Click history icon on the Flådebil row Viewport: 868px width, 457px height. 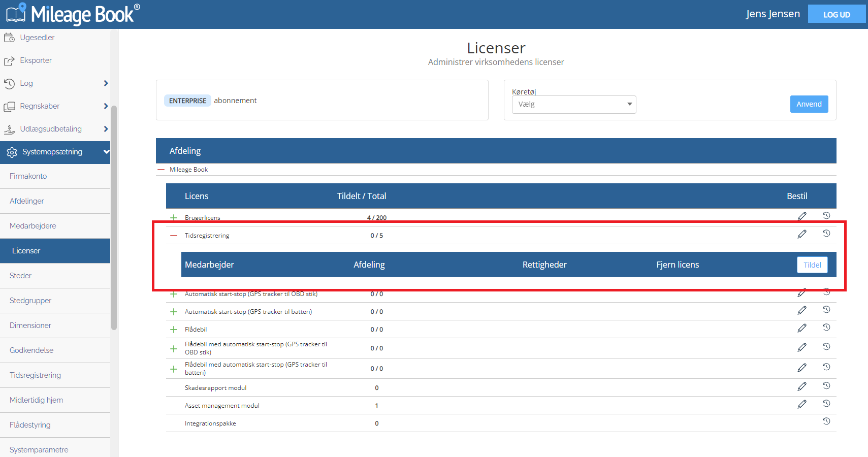pyautogui.click(x=826, y=327)
